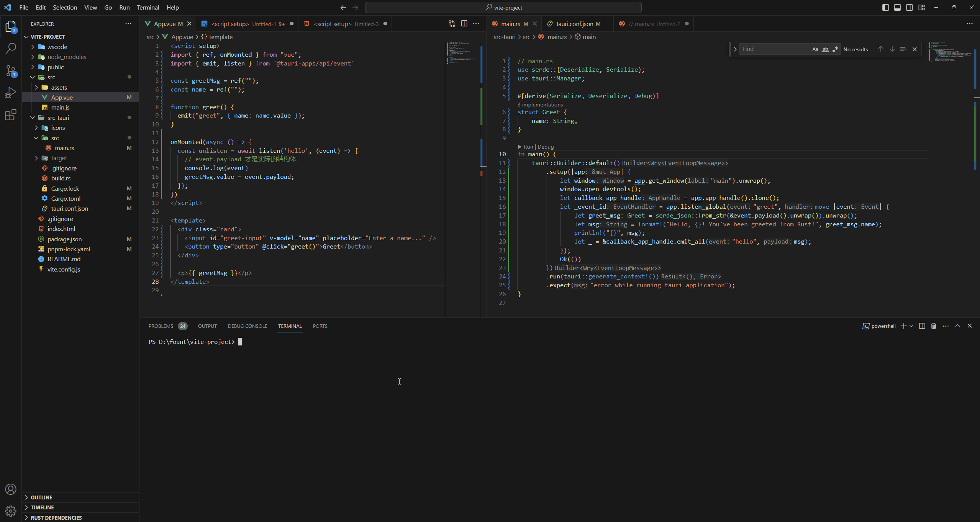The image size is (980, 522).
Task: Toggle Match Whole Word in Find
Action: (825, 49)
